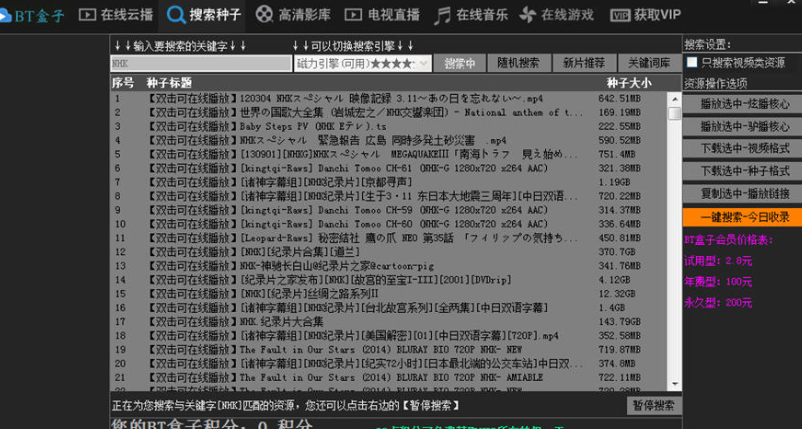Select row 9 Danchi Tomoo CH-59
This screenshot has width=802, height=429.
pos(389,210)
